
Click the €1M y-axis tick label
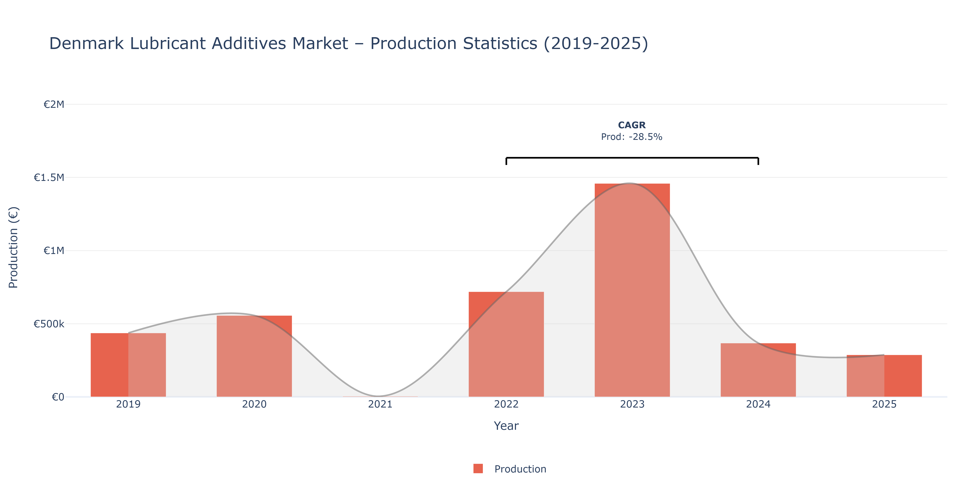[x=54, y=251]
